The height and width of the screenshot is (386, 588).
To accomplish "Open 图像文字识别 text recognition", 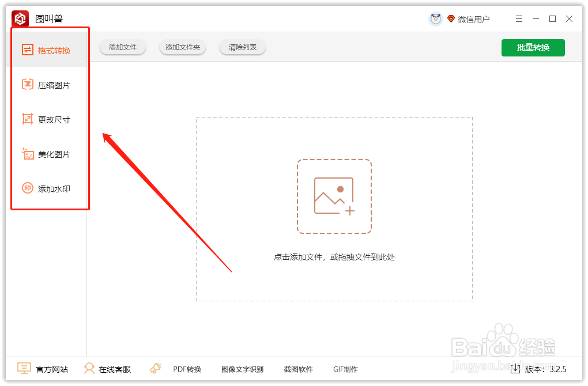I will tap(242, 369).
